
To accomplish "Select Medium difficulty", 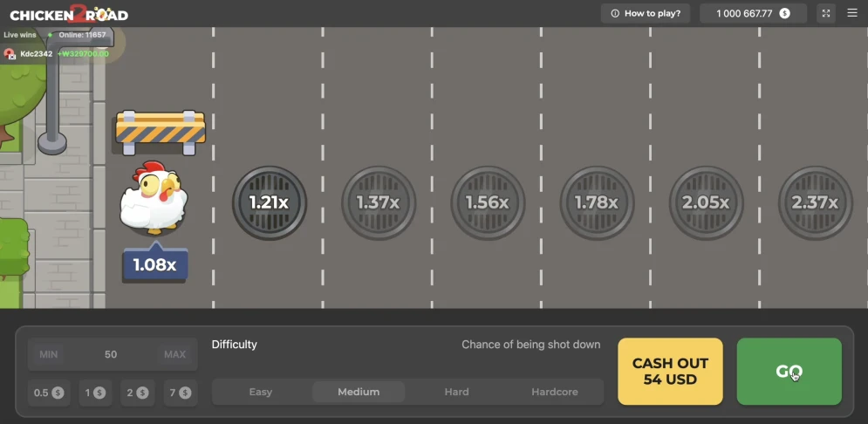I will point(359,392).
